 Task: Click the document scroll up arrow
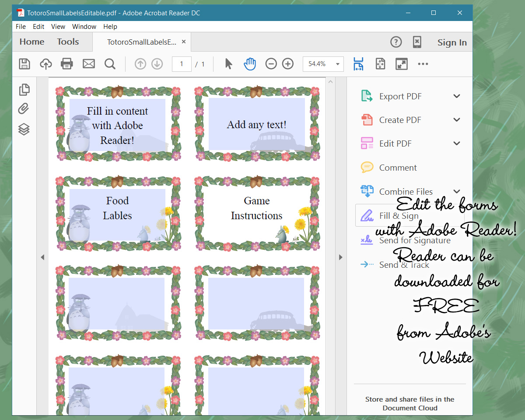tap(331, 82)
